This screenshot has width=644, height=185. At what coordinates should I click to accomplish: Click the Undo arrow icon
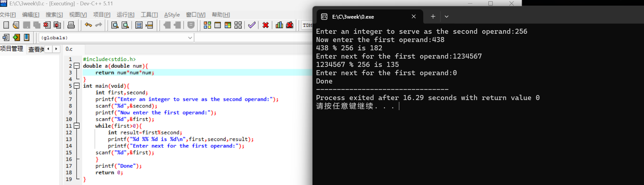click(88, 25)
